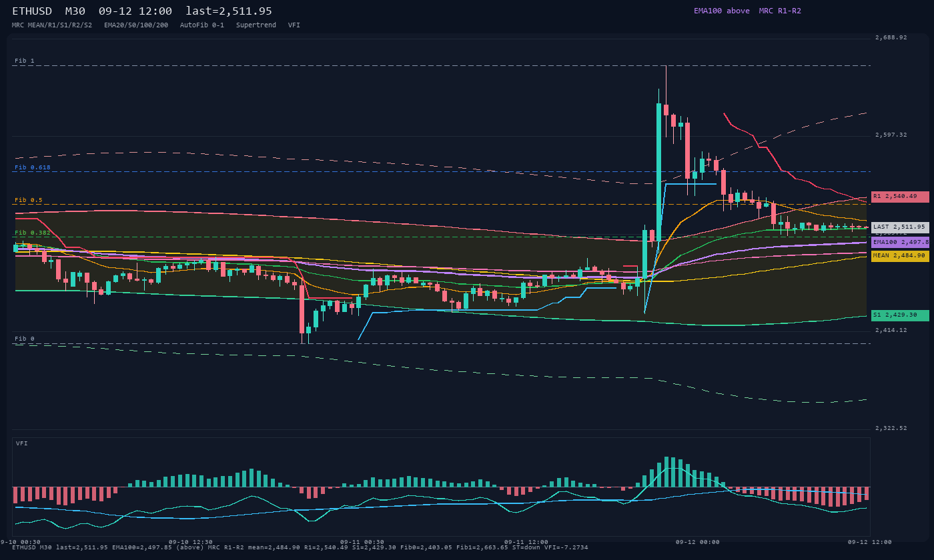
Task: Select the 2,322.52 price axis label
Action: (891, 428)
